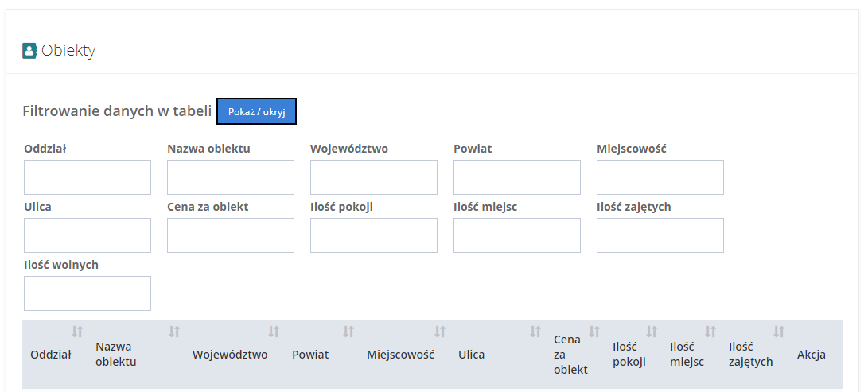Click sort arrows for Województwo column
This screenshot has width=868, height=392.
tap(274, 332)
